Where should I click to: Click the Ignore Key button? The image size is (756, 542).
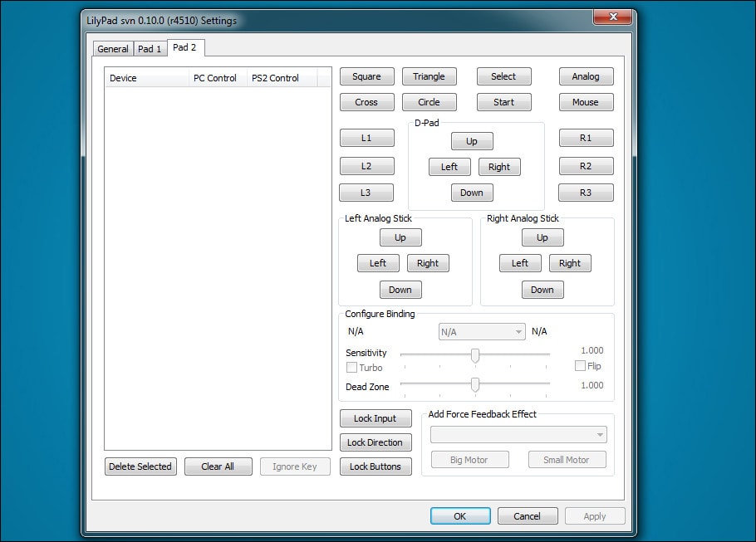(295, 466)
